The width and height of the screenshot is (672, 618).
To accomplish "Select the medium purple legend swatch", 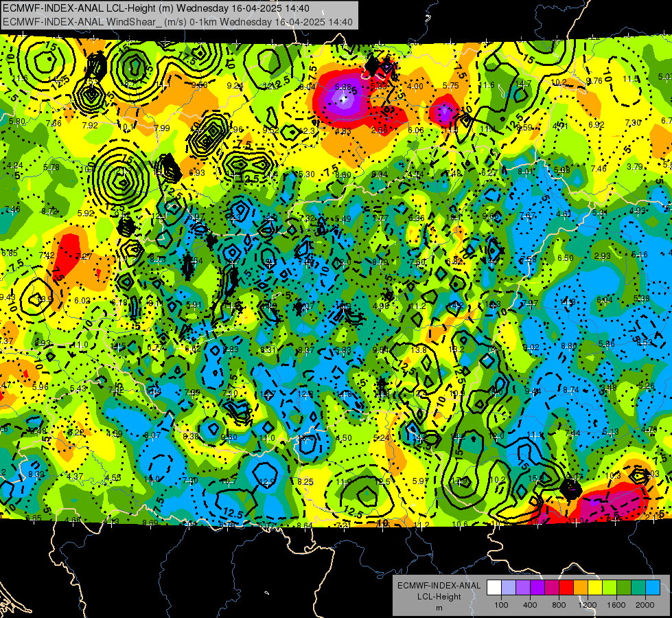I will click(523, 587).
